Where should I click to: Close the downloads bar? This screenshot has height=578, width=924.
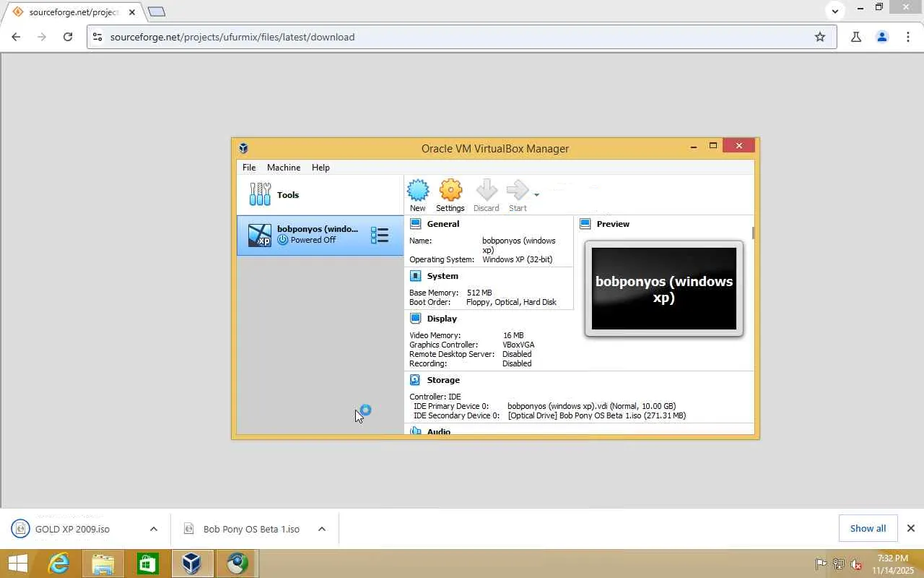tap(911, 528)
